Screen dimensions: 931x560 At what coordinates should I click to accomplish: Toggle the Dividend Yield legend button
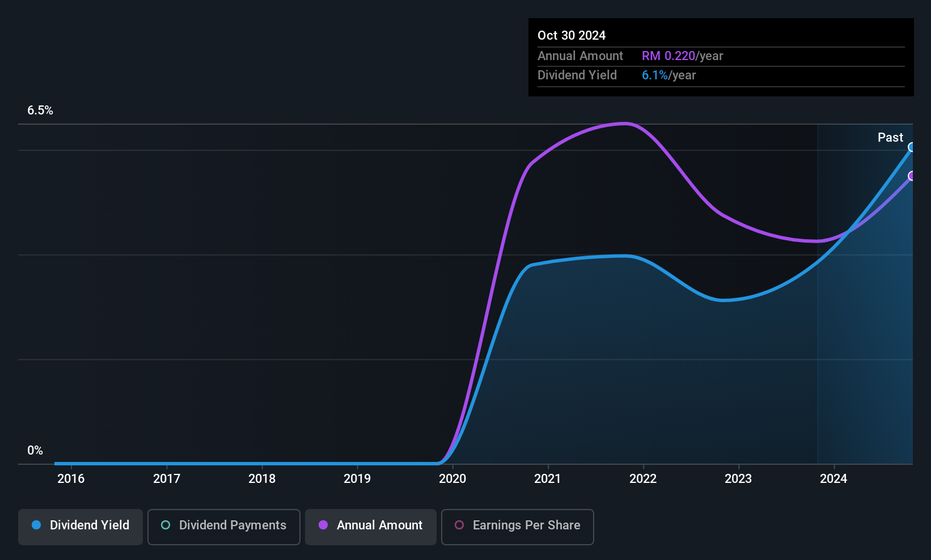[x=81, y=525]
